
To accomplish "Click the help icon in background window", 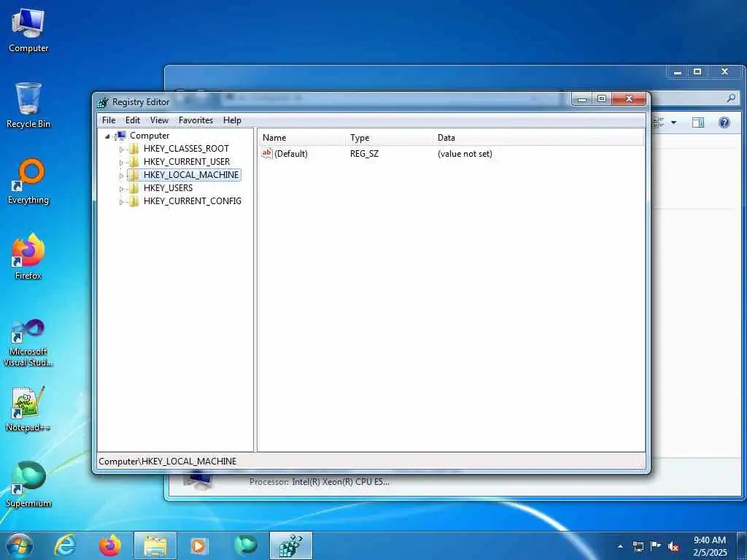I will tap(724, 122).
